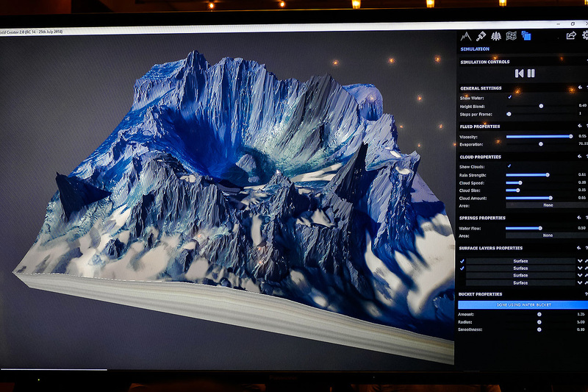Click the Cloud Speed slider handle
The width and height of the screenshot is (588, 392).
pyautogui.click(x=520, y=182)
